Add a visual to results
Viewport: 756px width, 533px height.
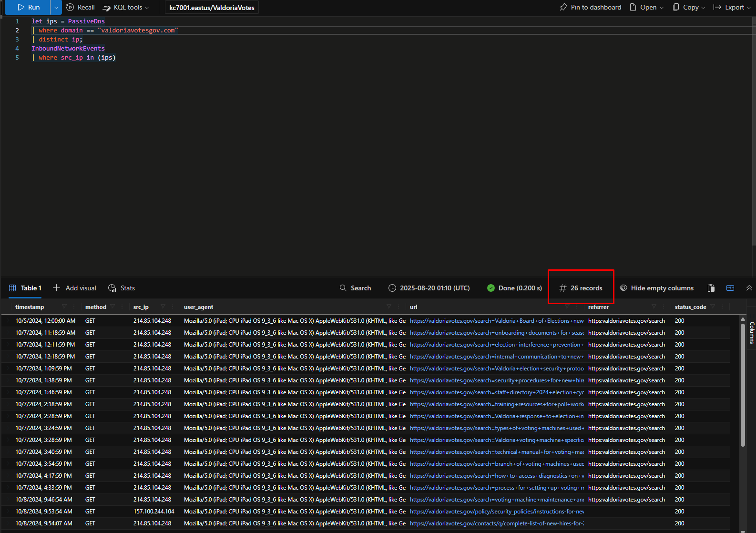point(75,288)
